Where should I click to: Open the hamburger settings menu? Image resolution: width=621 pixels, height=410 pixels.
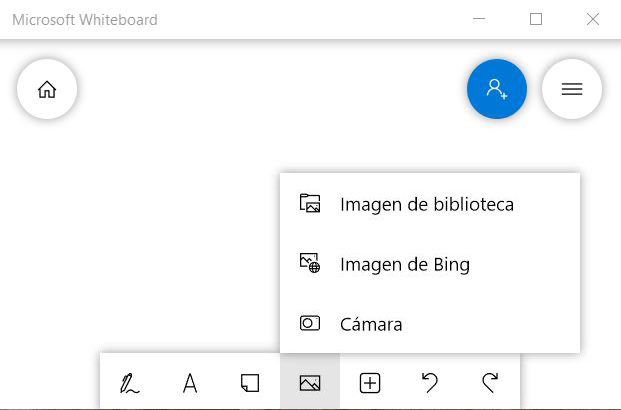pos(571,89)
